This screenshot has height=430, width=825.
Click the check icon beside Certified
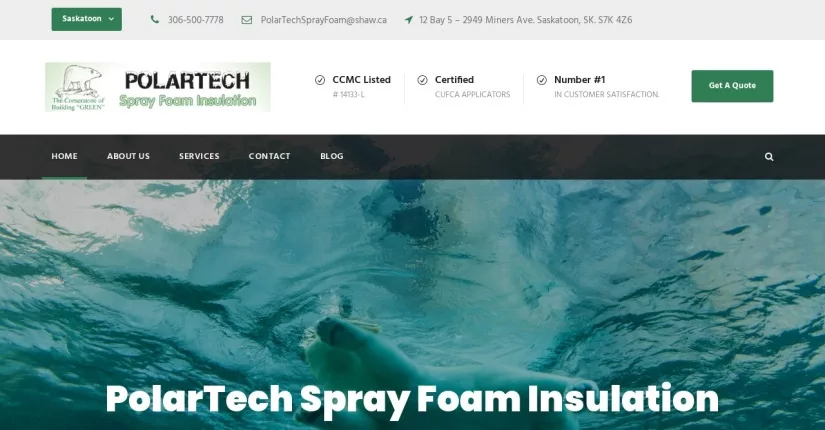(x=422, y=80)
